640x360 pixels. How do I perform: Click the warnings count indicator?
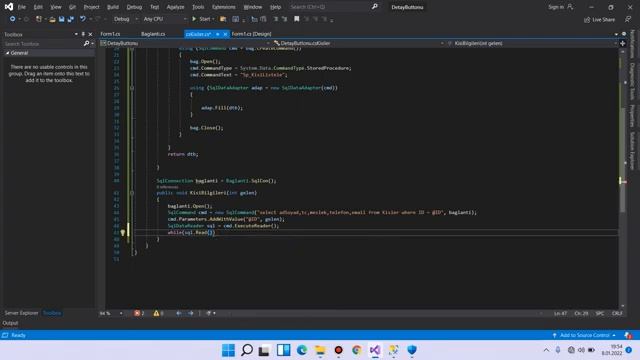point(158,313)
